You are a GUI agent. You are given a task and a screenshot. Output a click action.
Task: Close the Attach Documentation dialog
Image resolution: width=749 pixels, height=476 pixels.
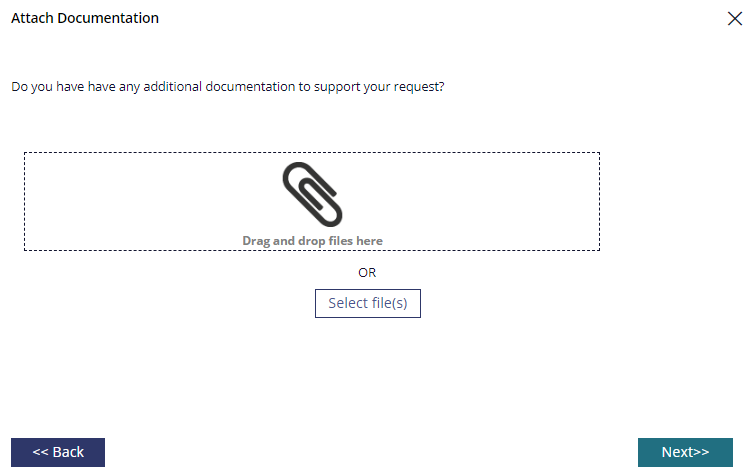735,19
